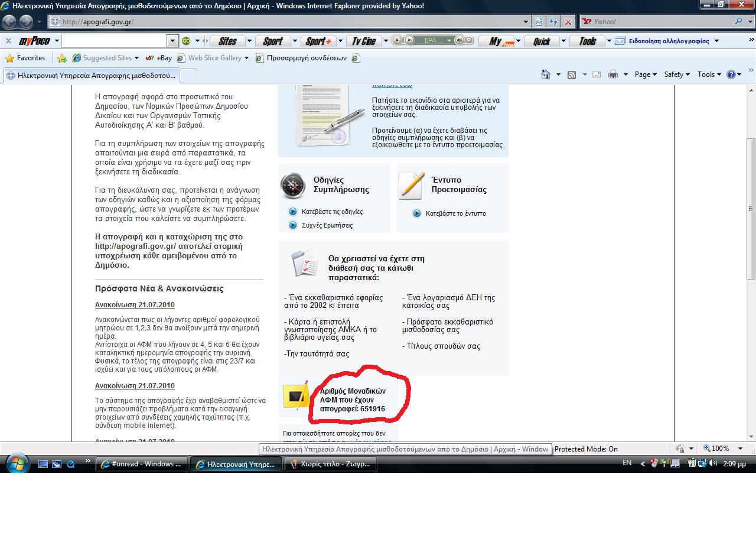Viewport: 756px width, 539px height.
Task: Open the eBay favorites link
Action: 158,58
